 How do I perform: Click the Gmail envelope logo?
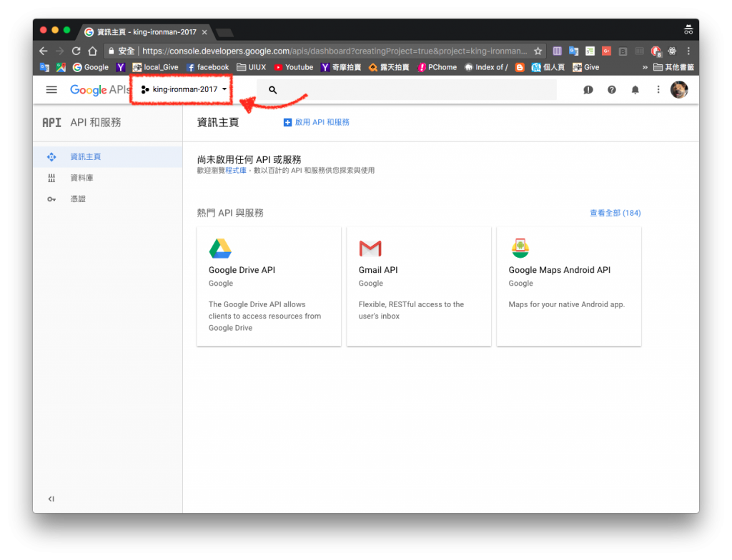point(370,249)
